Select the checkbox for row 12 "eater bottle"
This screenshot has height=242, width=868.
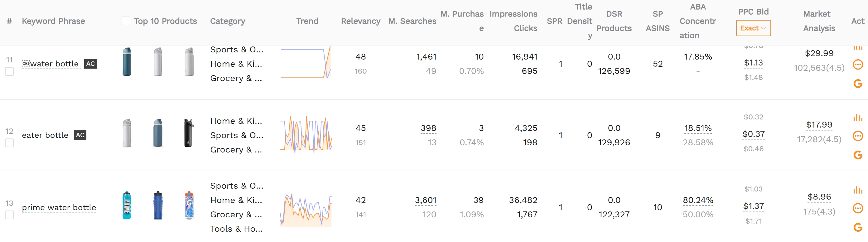click(x=9, y=143)
